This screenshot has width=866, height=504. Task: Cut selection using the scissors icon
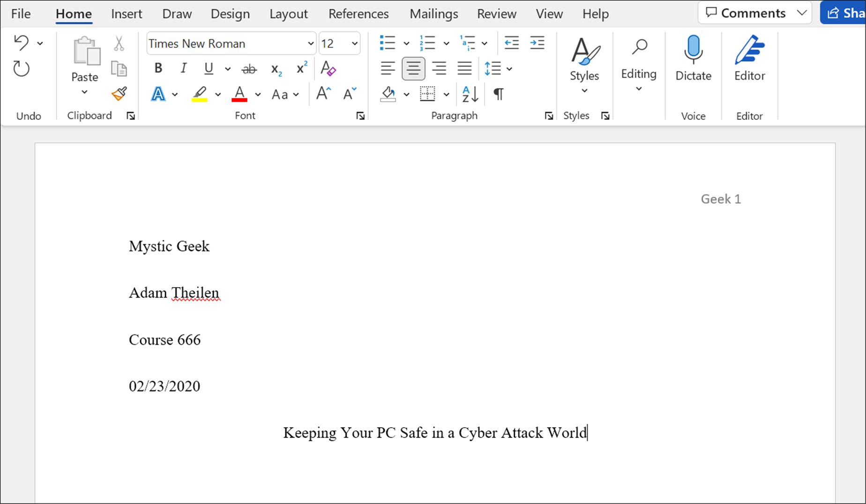pos(119,43)
